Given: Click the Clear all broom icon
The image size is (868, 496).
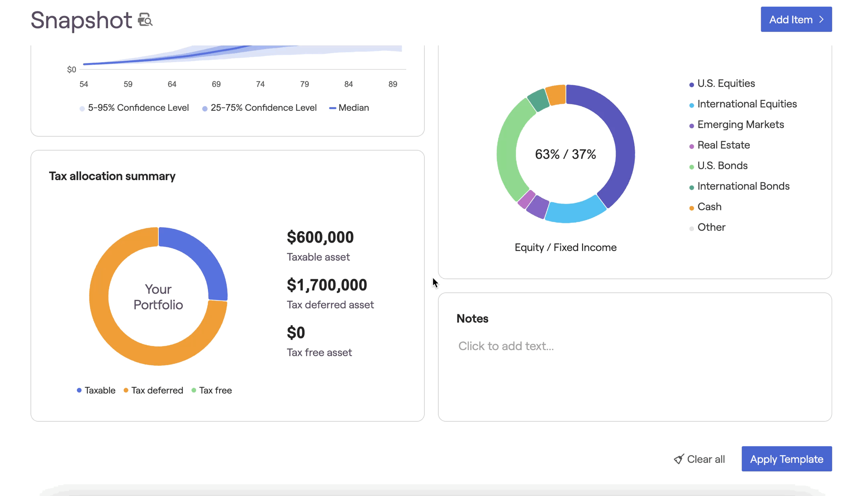Looking at the screenshot, I should 679,459.
